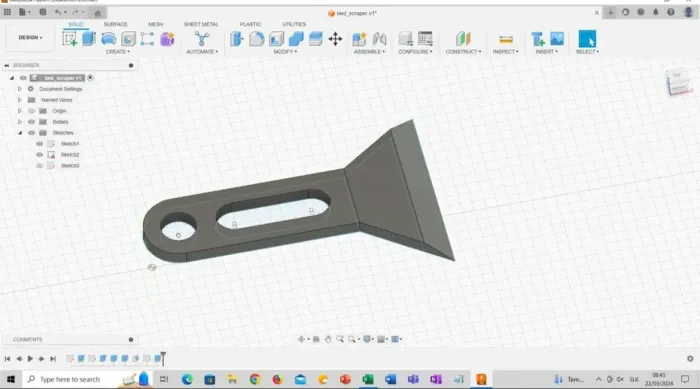700x389 pixels.
Task: Select the Extrude tool icon
Action: click(x=89, y=39)
